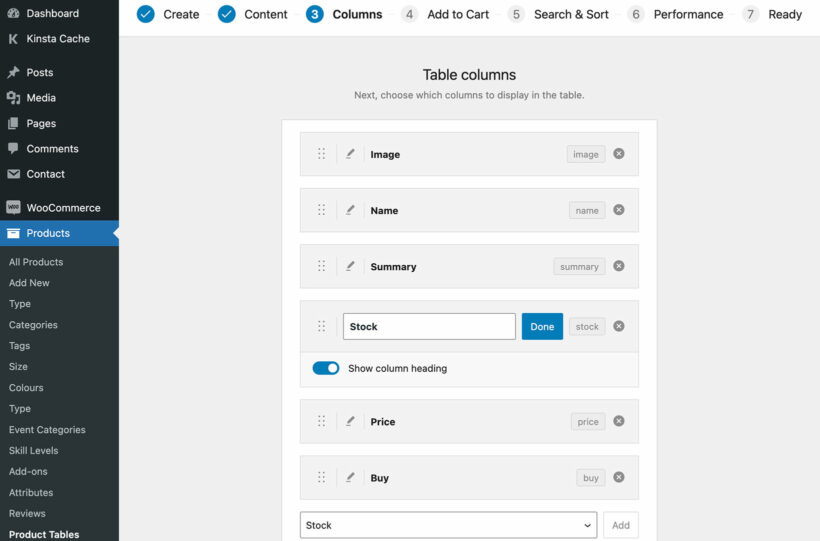Jump to the Performance step

click(675, 14)
